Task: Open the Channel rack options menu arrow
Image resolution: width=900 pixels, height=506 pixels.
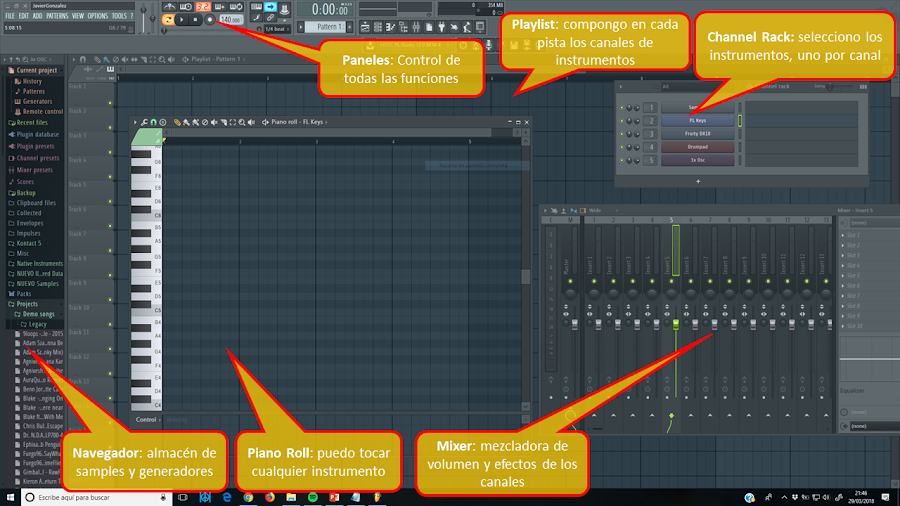Action: pos(621,87)
